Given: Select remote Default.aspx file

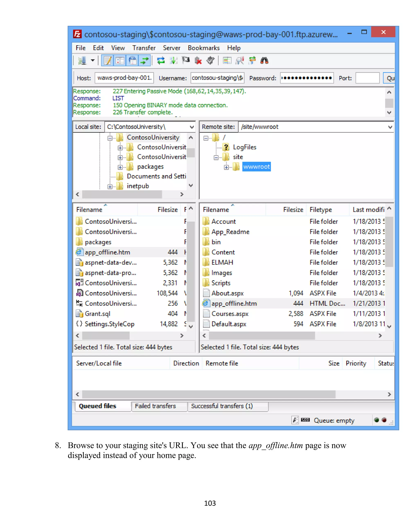Looking at the screenshot, I should point(293,324).
